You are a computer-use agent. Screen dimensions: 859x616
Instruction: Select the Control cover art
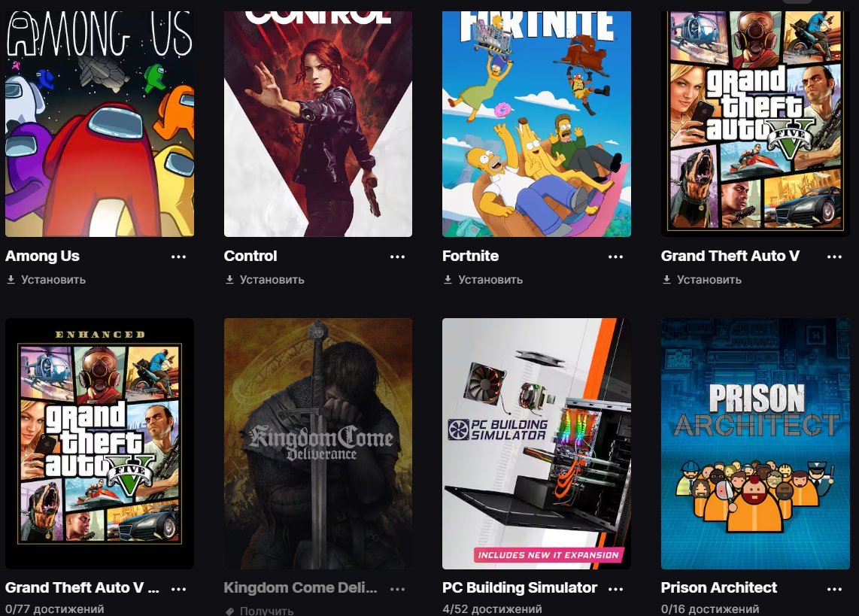[318, 124]
